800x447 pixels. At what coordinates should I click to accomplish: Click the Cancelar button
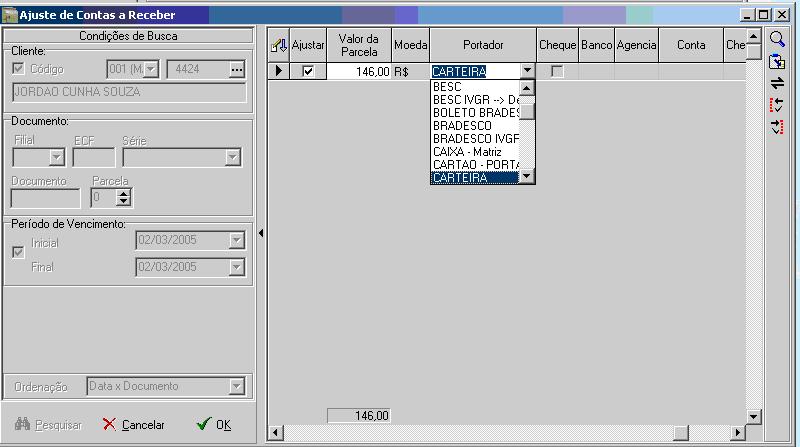tap(134, 425)
